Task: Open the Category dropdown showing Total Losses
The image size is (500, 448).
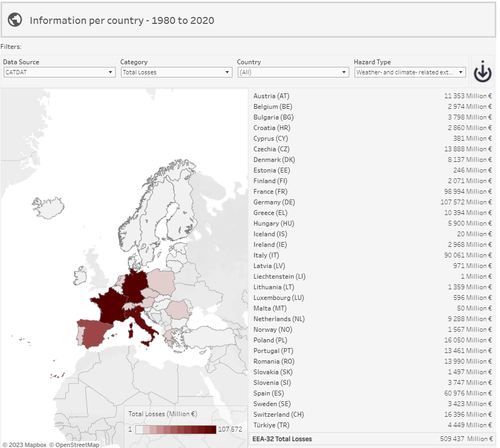Action: (176, 72)
